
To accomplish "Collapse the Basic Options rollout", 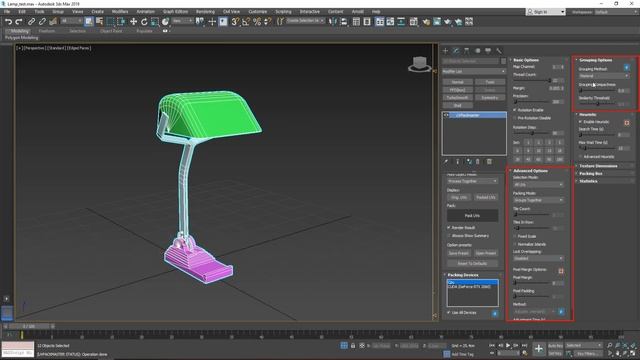I will pos(526,60).
